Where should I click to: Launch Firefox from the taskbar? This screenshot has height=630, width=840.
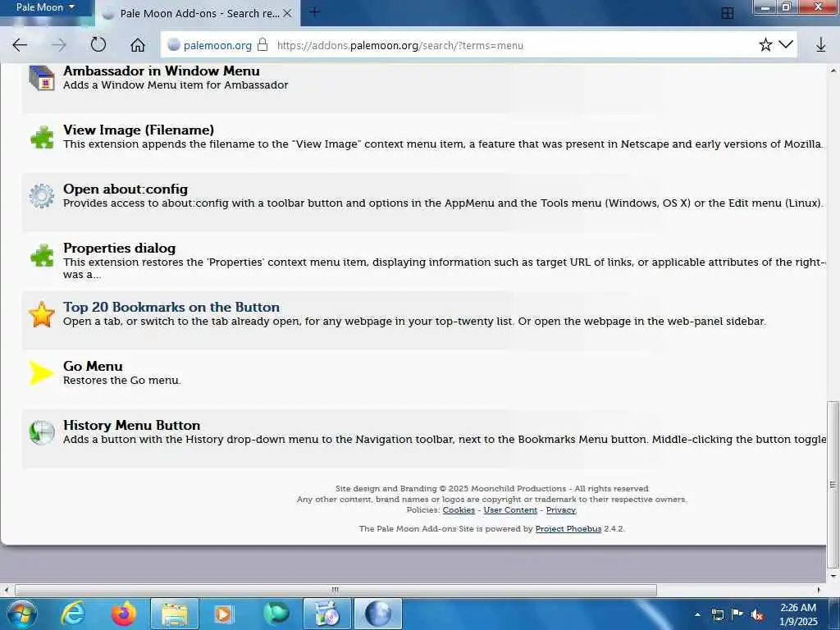click(124, 614)
